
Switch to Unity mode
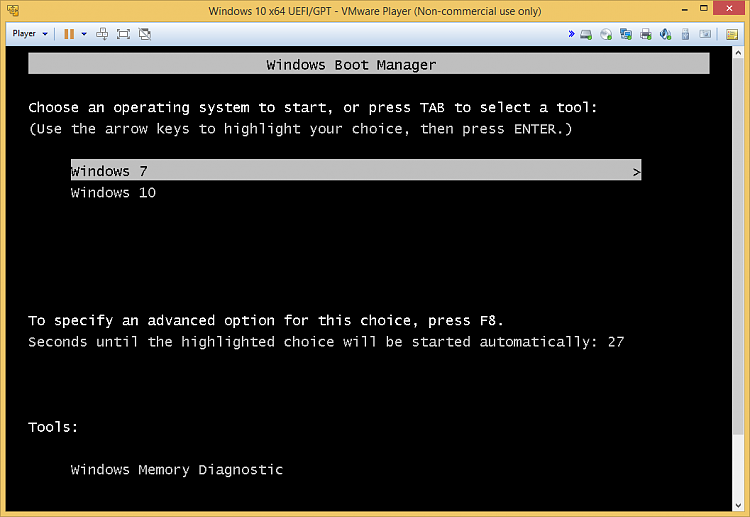(144, 33)
